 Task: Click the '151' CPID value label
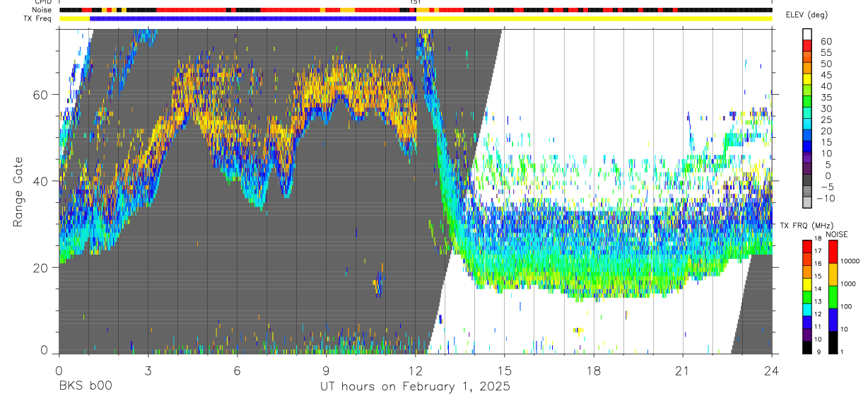pos(416,2)
